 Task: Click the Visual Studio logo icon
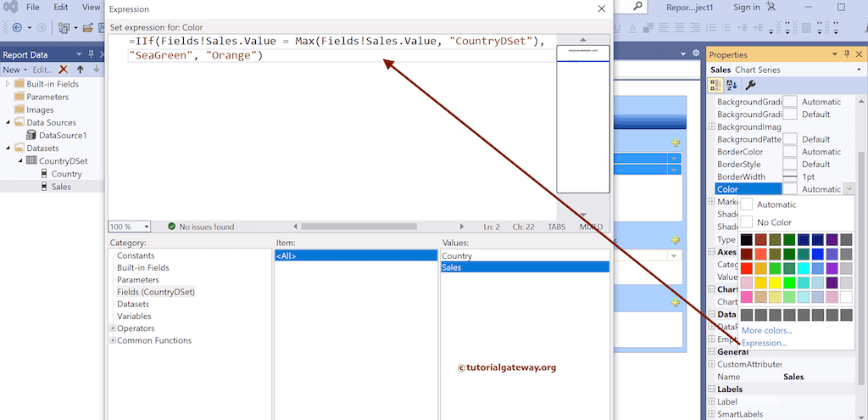tap(10, 7)
